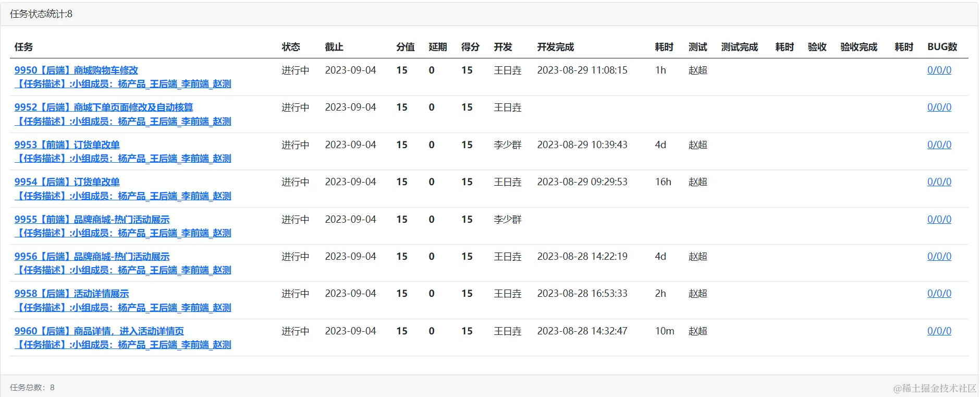This screenshot has width=980, height=397.
Task: Click the 16h duration in task 9954 row
Action: 663,182
